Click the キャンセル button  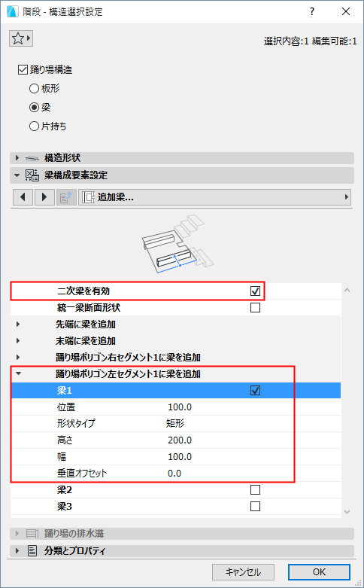243,572
